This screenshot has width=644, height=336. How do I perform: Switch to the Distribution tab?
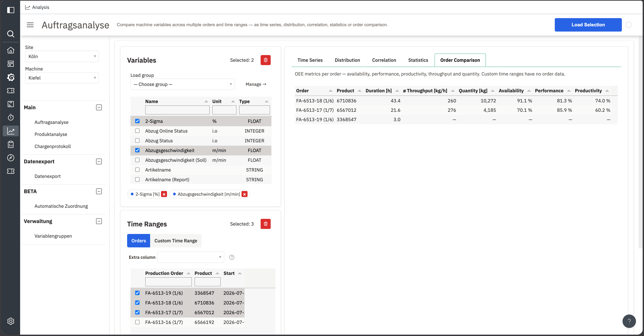pos(347,60)
